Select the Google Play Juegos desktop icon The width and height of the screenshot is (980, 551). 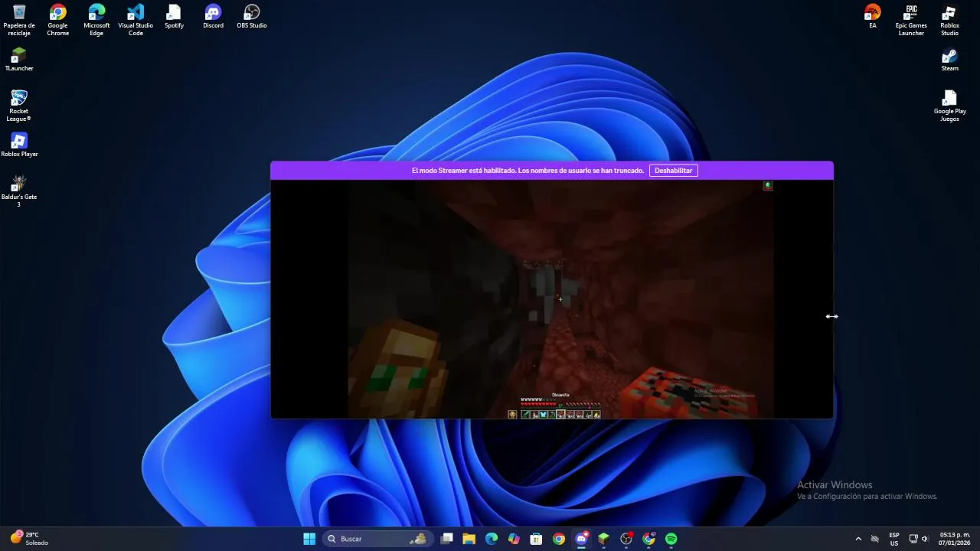click(949, 106)
